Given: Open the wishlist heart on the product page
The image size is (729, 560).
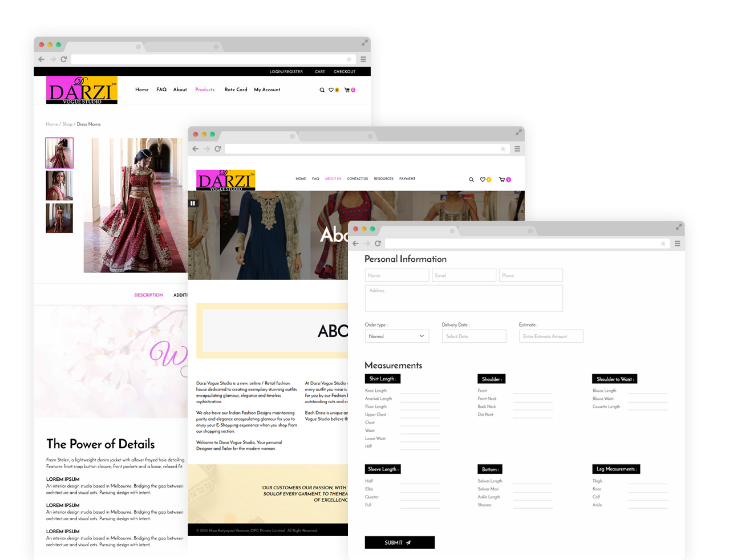Looking at the screenshot, I should [331, 90].
